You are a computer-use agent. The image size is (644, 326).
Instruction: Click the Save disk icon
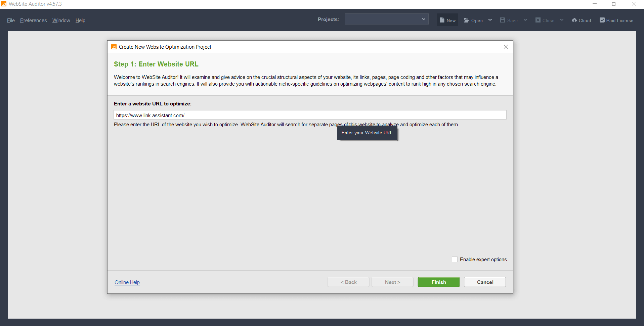[503, 20]
